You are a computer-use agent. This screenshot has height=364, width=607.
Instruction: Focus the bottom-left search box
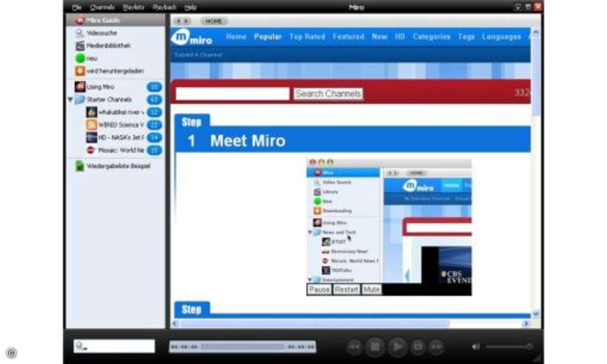tap(114, 346)
